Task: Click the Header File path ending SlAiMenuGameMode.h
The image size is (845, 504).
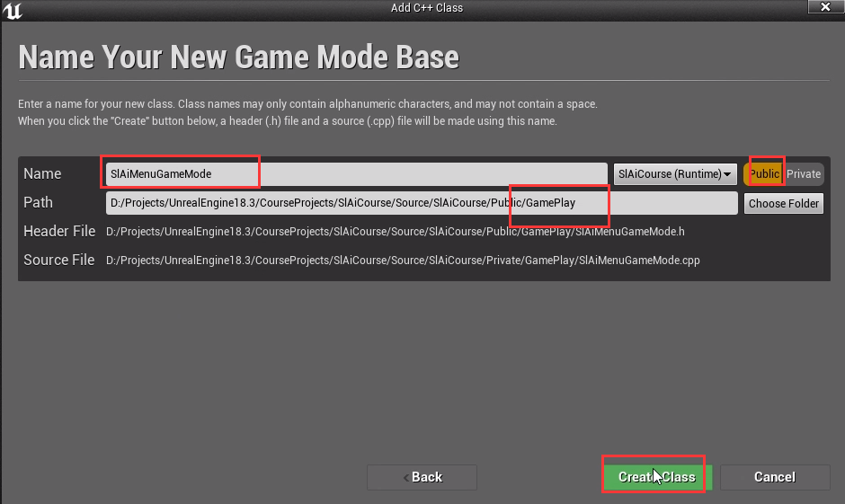Action: 395,232
